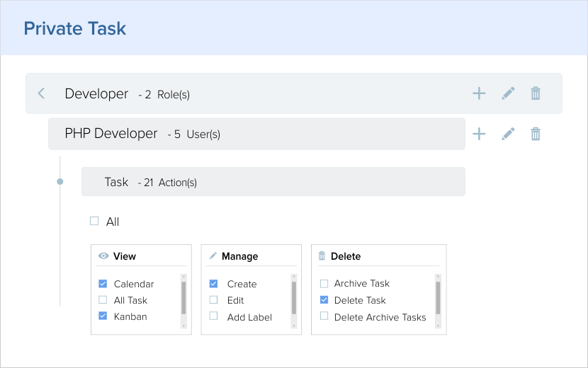Screen dimensions: 588x368
Task: Check the All actions checkbox
Action: click(94, 222)
